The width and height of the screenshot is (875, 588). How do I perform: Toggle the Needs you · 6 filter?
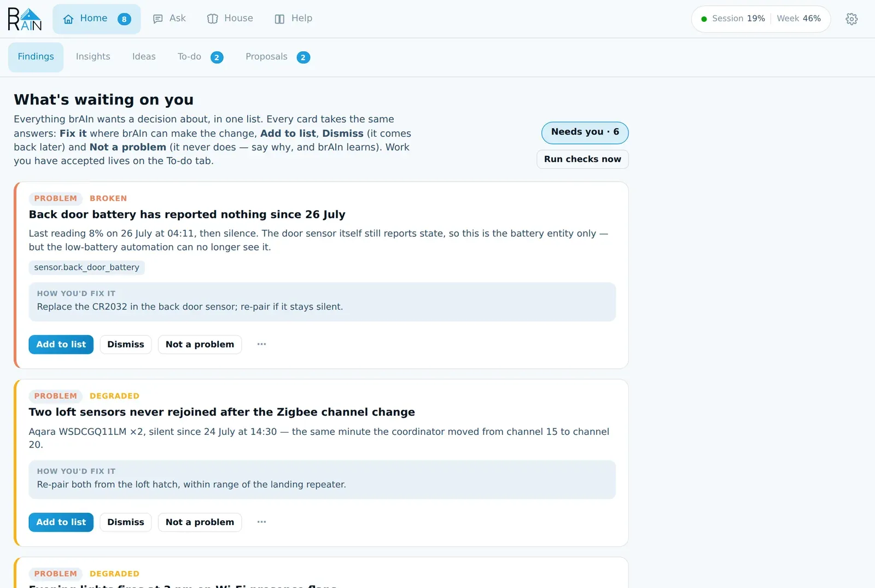[x=585, y=132]
